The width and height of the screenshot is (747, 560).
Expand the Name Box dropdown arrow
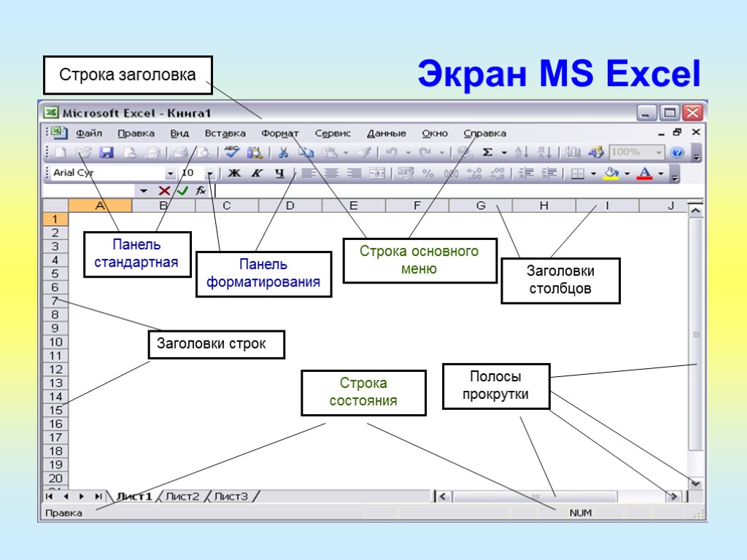click(144, 191)
